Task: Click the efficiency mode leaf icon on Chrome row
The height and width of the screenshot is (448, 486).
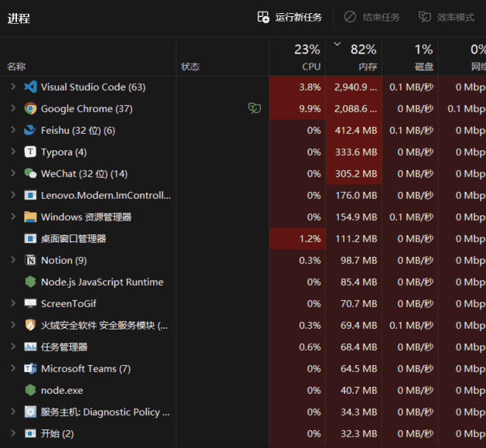Action: click(x=255, y=108)
